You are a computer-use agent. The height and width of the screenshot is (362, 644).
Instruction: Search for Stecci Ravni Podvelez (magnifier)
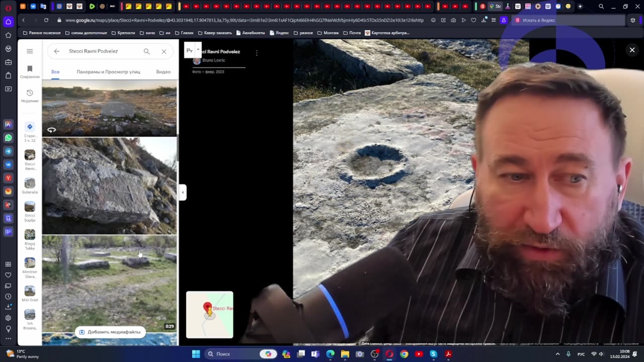(146, 51)
